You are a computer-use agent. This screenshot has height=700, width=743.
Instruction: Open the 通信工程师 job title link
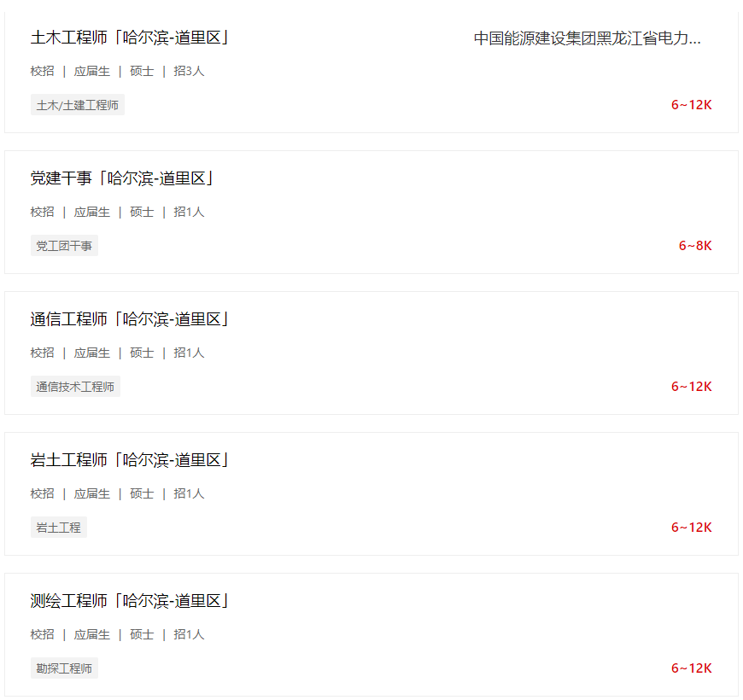pos(130,319)
